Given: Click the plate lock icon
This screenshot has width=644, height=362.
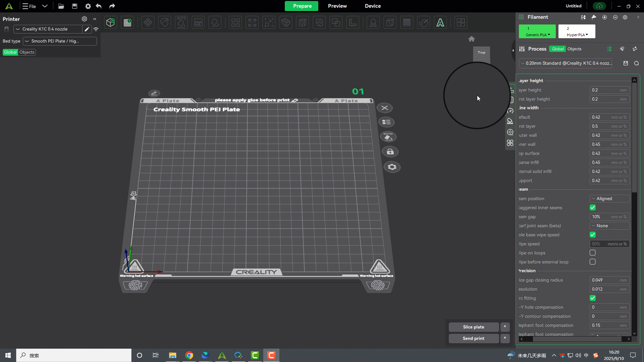Looking at the screenshot, I should [390, 152].
